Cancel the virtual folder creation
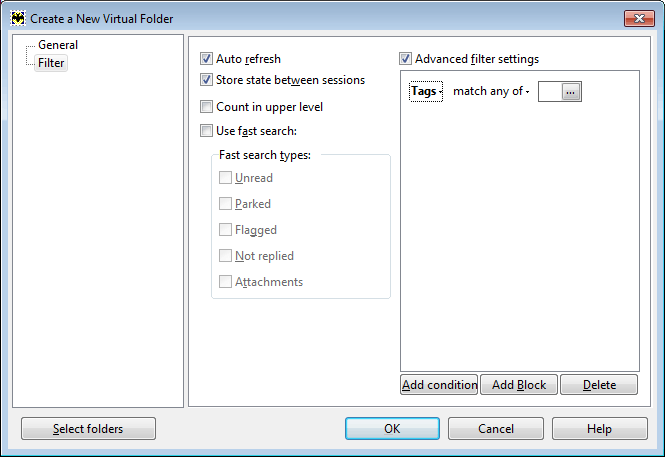The height and width of the screenshot is (457, 665). [x=496, y=429]
